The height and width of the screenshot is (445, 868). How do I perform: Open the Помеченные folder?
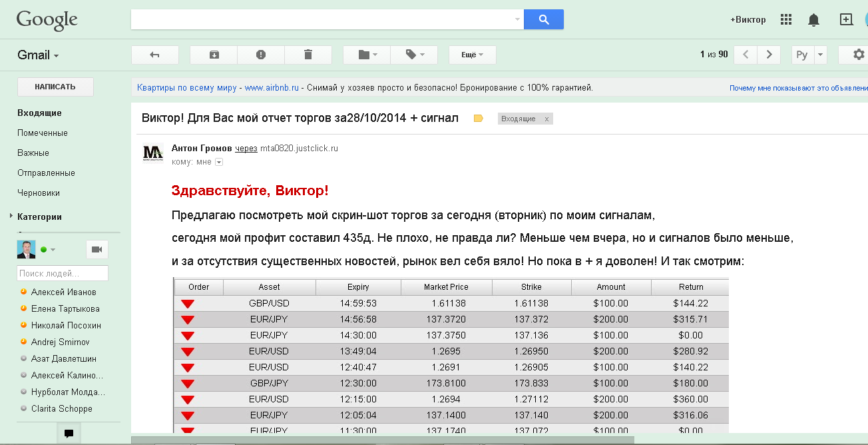[43, 133]
